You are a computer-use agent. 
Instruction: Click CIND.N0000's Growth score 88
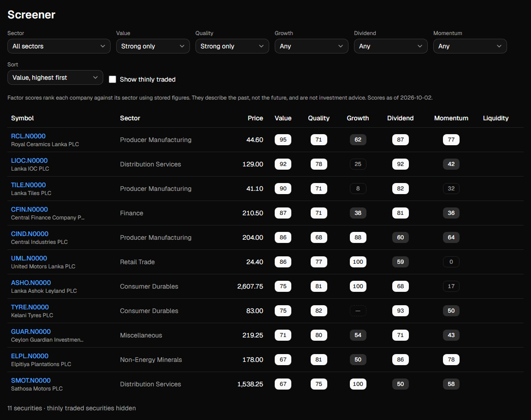[x=358, y=237]
